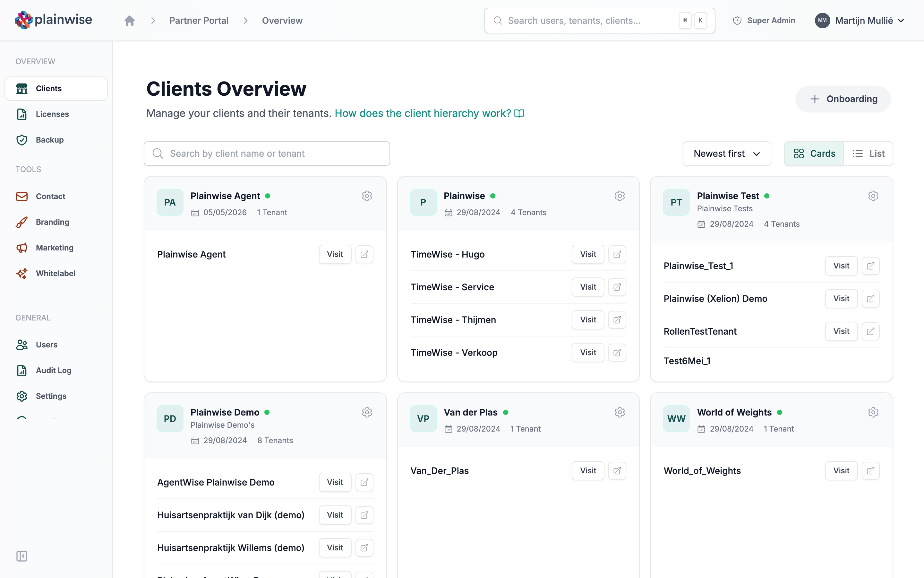Open settings gear on Plainwise card
This screenshot has height=578, width=924.
click(x=620, y=196)
